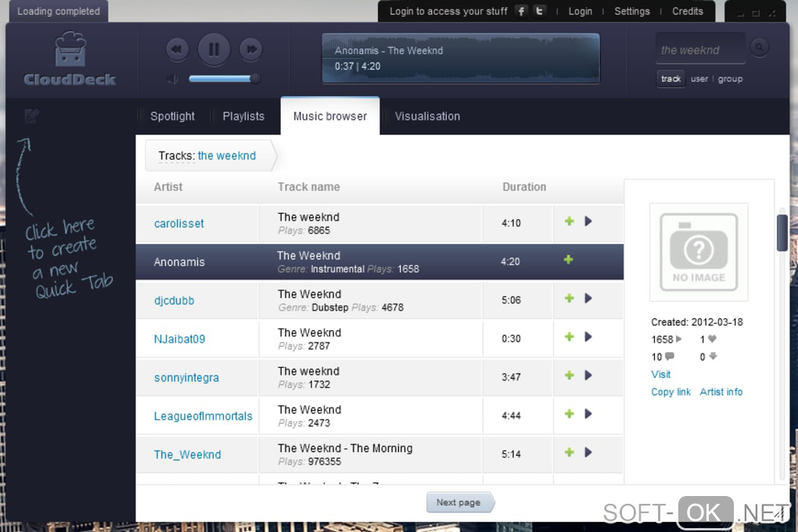Click the comments bubble icon

669,356
